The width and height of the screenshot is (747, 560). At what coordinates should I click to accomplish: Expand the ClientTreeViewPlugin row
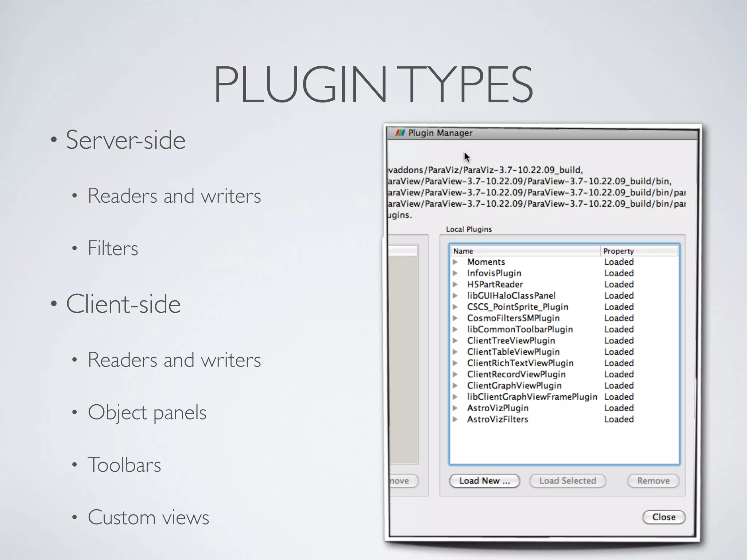tap(455, 341)
